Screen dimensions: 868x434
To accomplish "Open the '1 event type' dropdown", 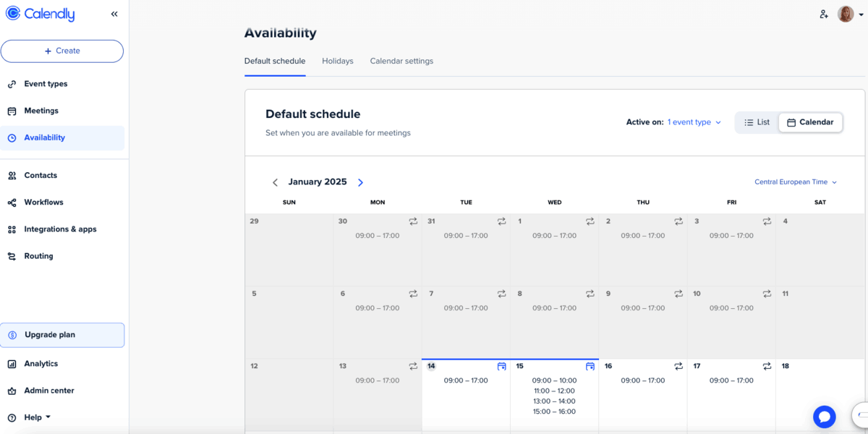I will (x=689, y=122).
